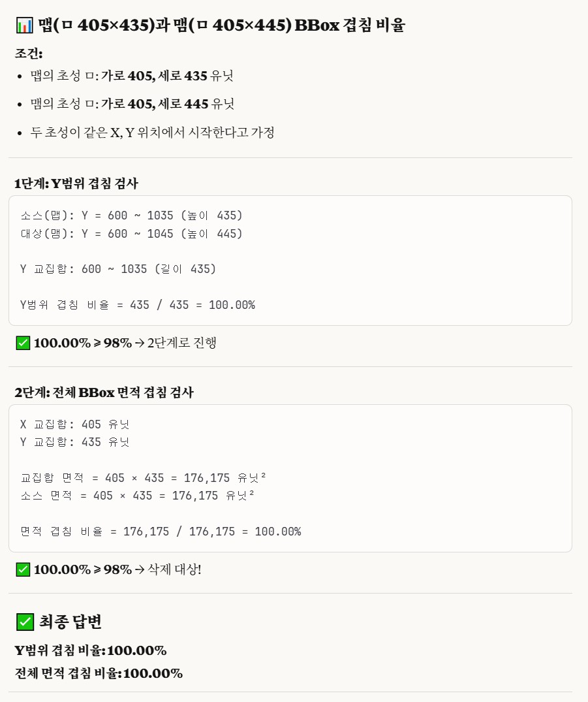Screen dimensions: 588x702
Task: Click the arrow symbol before '삭제 대상!'
Action: pos(140,569)
